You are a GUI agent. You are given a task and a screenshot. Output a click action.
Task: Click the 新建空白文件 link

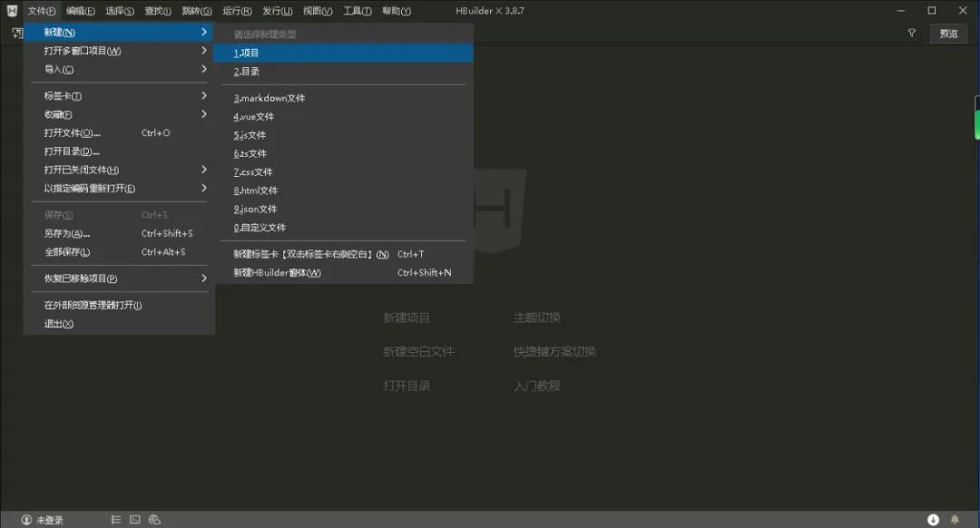click(x=418, y=352)
